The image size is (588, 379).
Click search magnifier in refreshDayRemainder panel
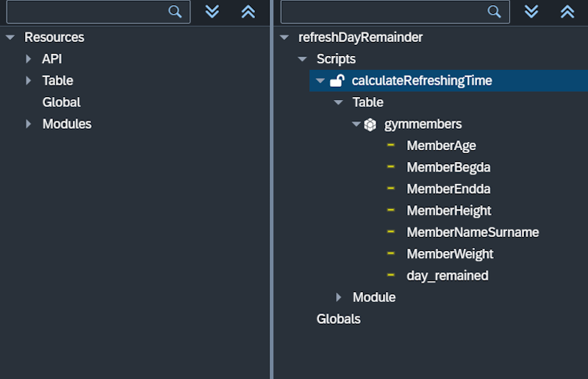[494, 12]
